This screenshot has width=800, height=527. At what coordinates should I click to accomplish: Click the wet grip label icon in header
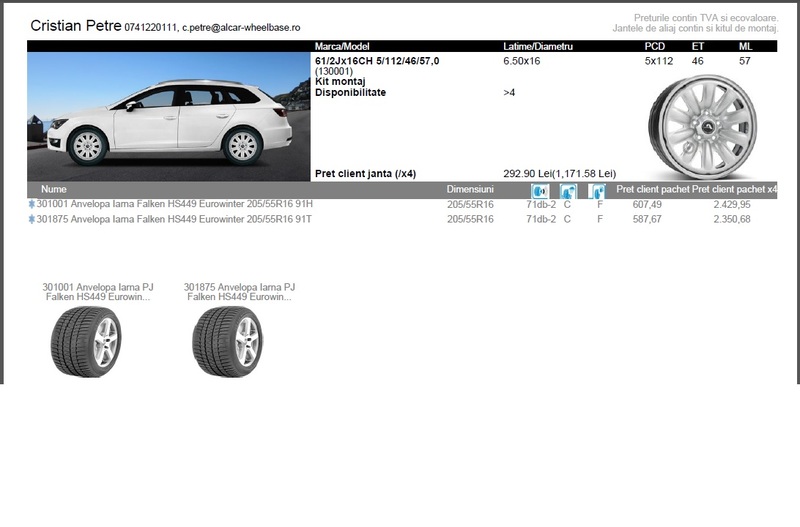click(568, 191)
